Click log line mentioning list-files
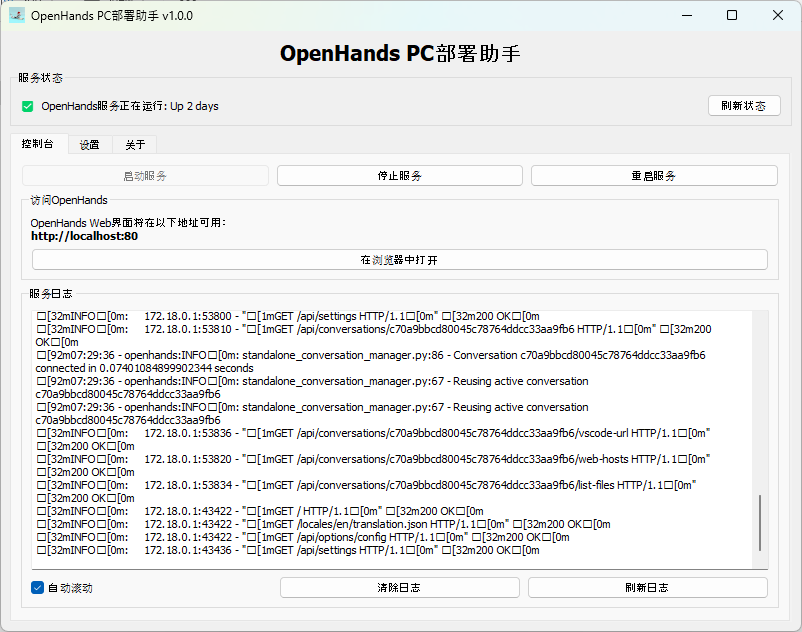The height and width of the screenshot is (632, 802). coord(366,492)
